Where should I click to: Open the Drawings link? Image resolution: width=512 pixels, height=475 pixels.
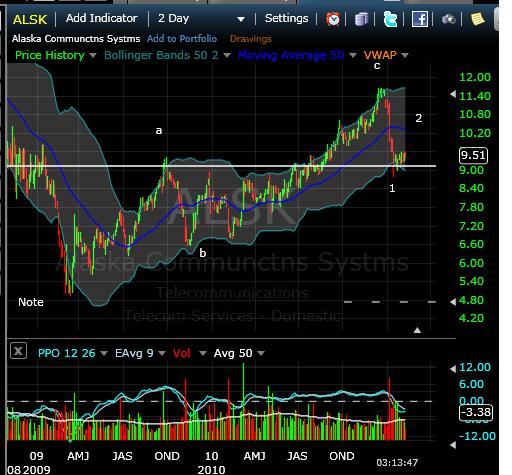[x=251, y=39]
